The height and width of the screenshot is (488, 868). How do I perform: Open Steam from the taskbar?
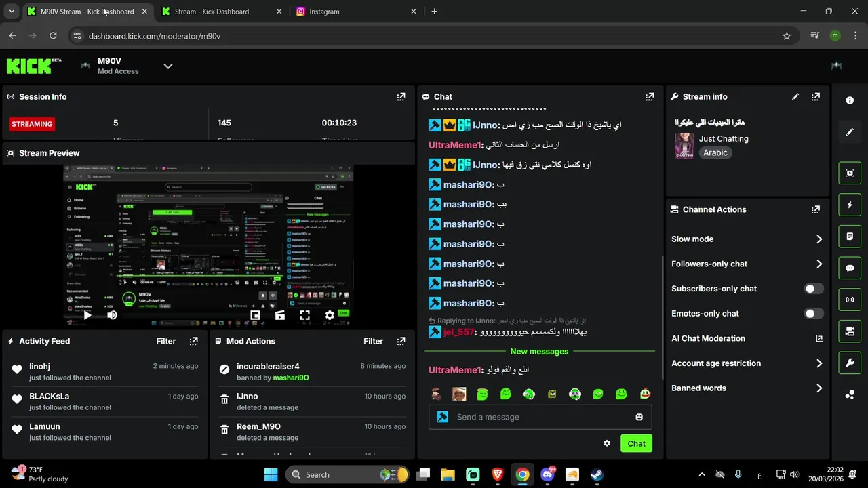coord(597,474)
